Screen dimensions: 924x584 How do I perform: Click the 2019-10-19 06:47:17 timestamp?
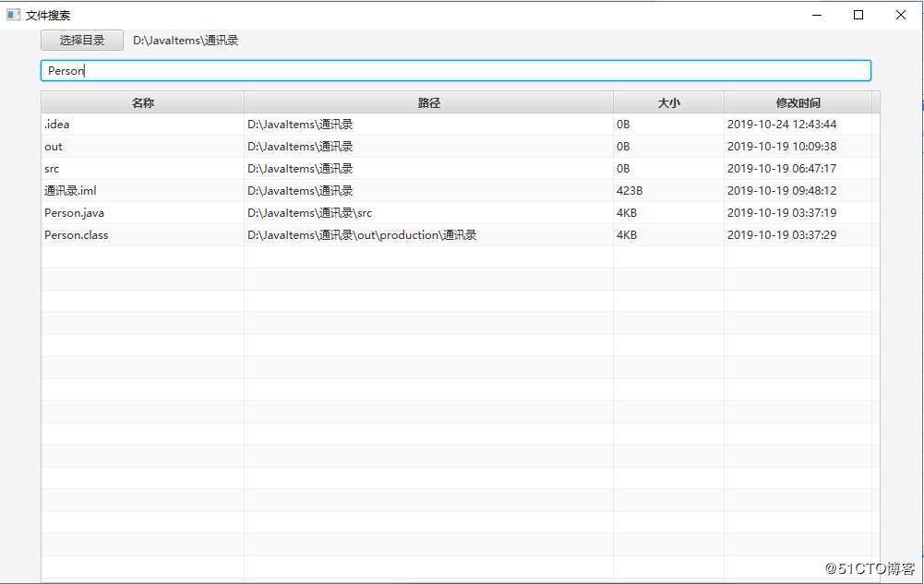pos(782,169)
